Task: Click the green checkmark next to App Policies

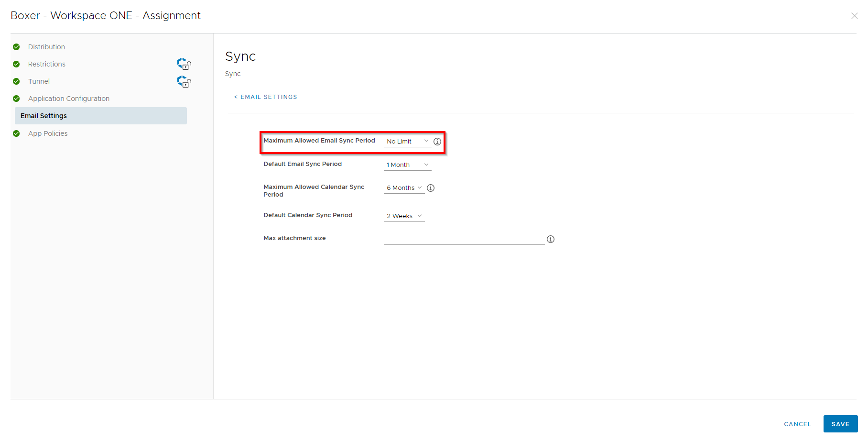Action: [16, 133]
